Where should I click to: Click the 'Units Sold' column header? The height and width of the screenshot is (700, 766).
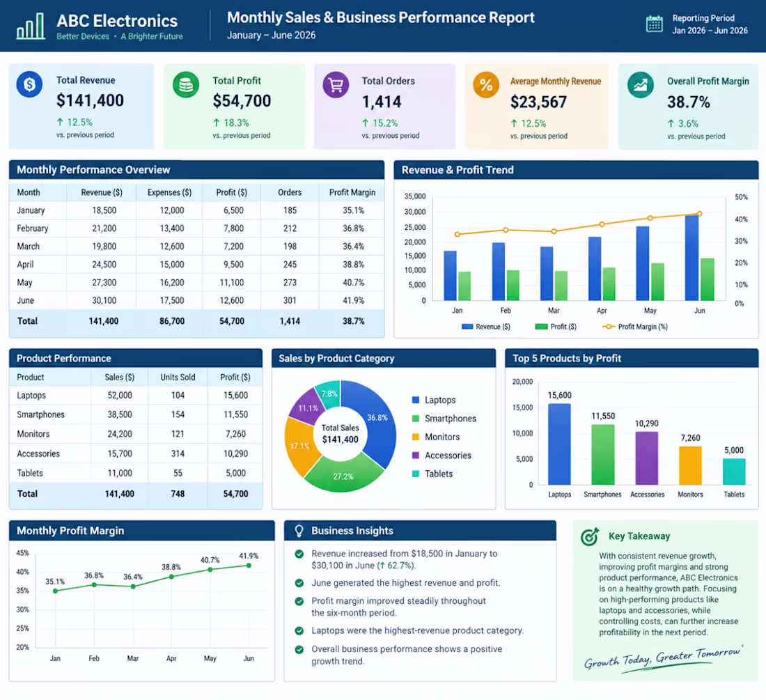tap(178, 377)
